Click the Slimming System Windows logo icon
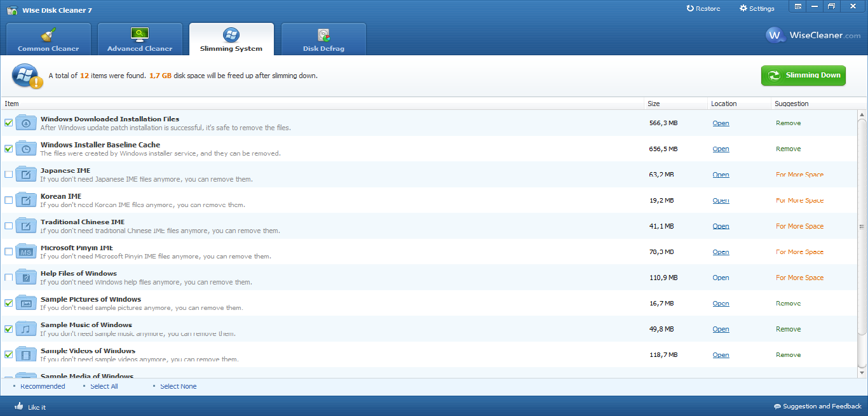Image resolution: width=868 pixels, height=416 pixels. pyautogui.click(x=231, y=34)
